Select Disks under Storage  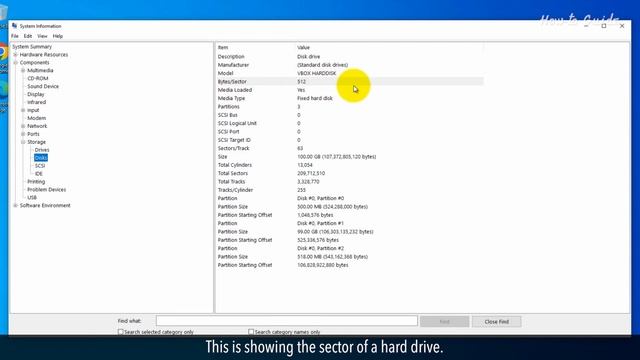click(41, 158)
